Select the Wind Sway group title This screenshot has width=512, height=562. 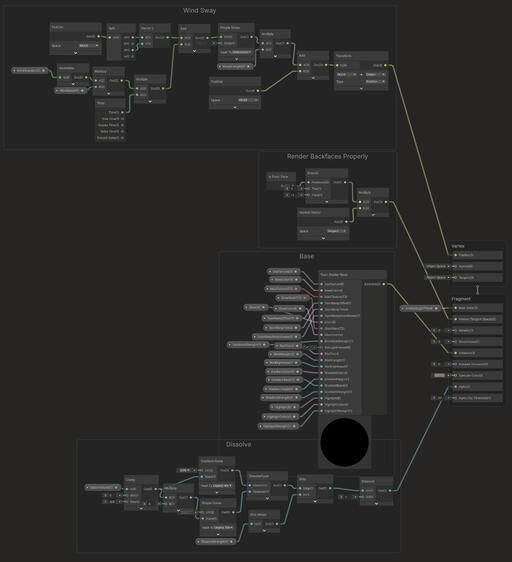coord(199,11)
